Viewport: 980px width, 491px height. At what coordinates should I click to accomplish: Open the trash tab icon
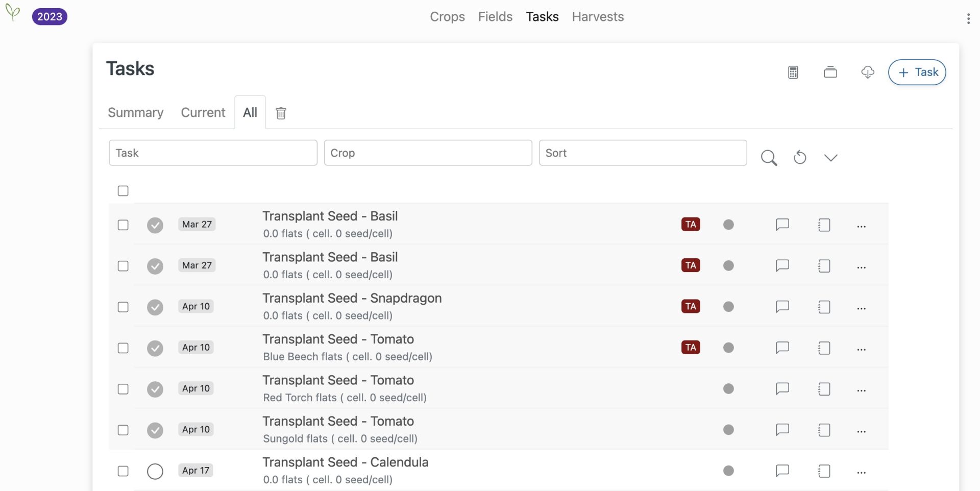pyautogui.click(x=281, y=113)
